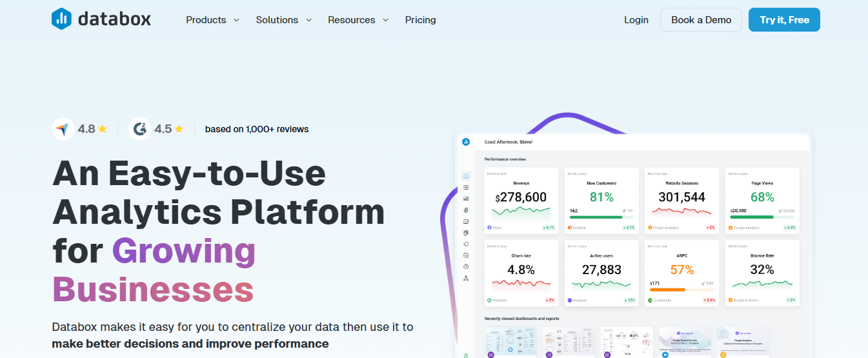Screen dimensions: 868x358
Task: Click the 3.4% change badge on ARPC card
Action: point(709,301)
